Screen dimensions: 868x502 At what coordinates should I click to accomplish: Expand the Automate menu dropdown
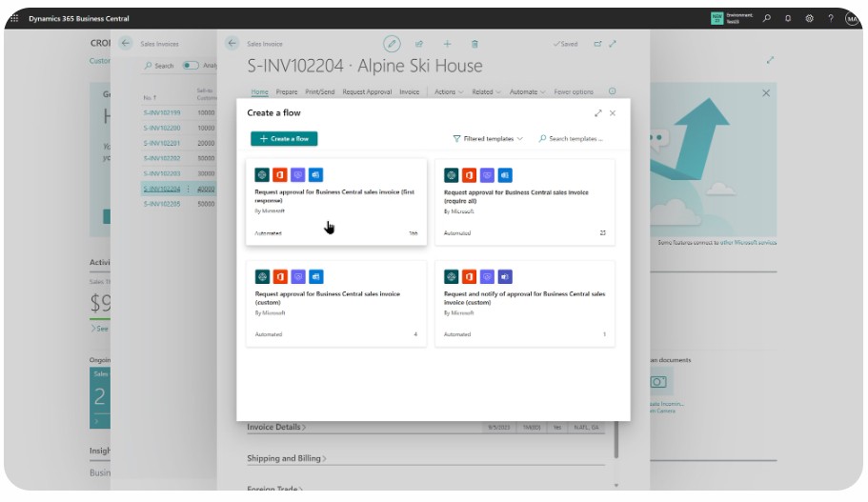(525, 92)
